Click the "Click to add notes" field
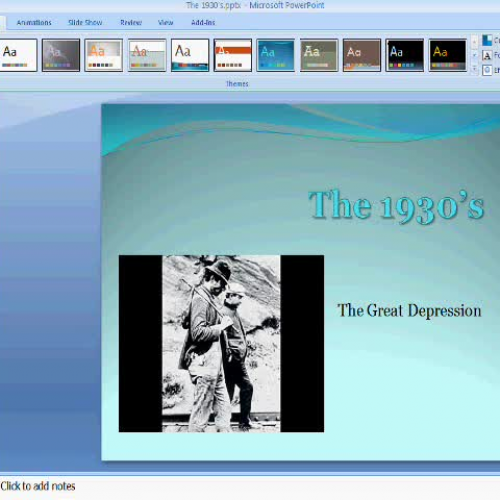This screenshot has height=500, width=500. tap(250, 487)
